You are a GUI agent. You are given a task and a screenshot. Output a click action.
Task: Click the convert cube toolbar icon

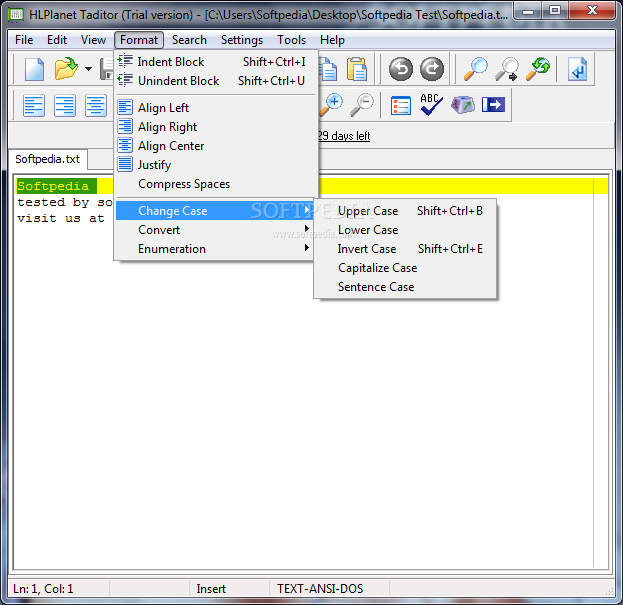462,105
